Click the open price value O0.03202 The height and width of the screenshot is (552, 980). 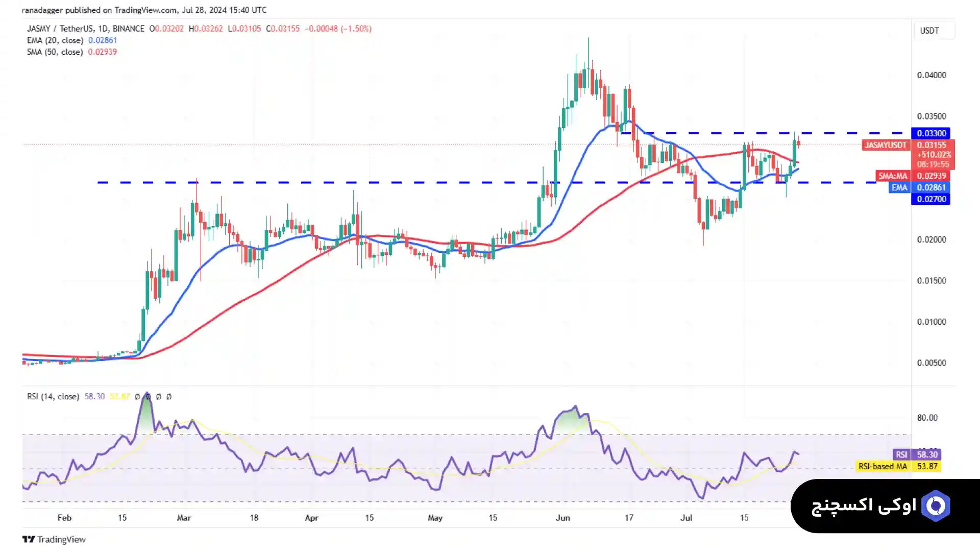166,29
